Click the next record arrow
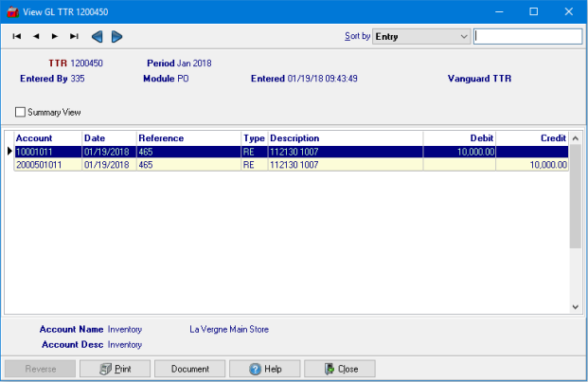Image resolution: width=588 pixels, height=382 pixels. (x=55, y=37)
